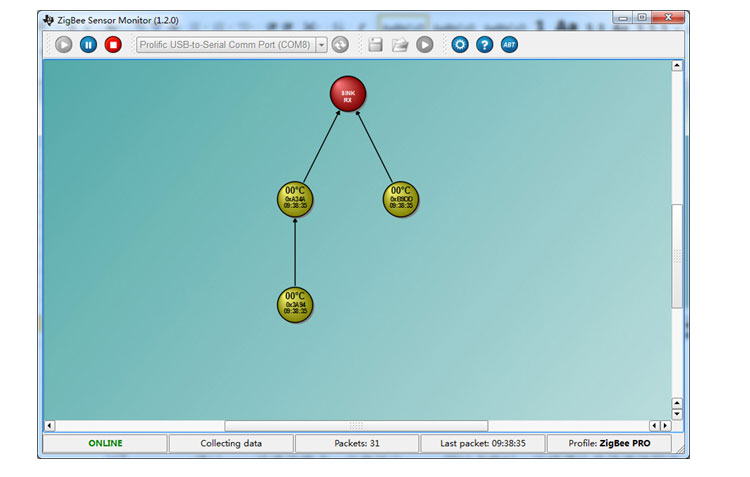The image size is (750, 477).
Task: Minimize the ZigBee Sensor Monitor window
Action: click(623, 18)
